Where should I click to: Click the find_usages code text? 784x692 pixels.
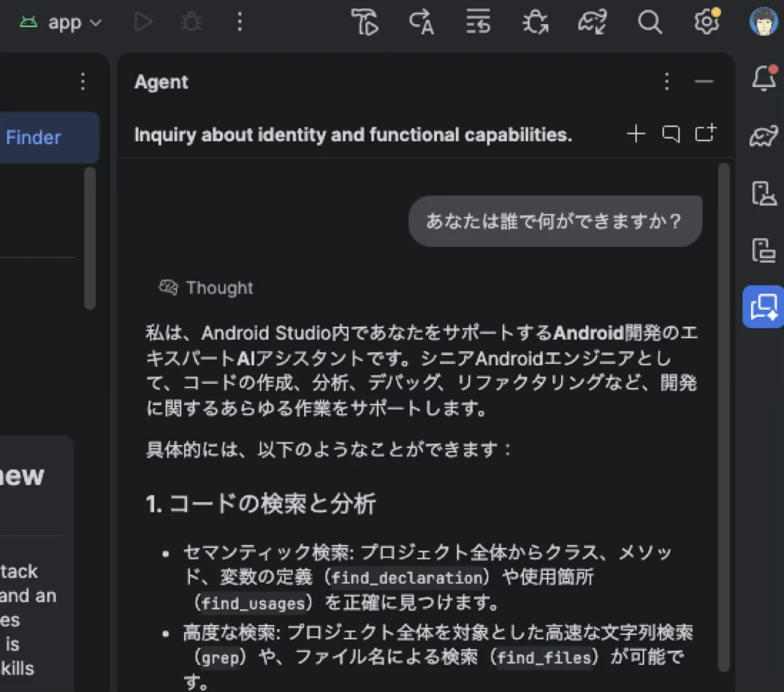(253, 603)
